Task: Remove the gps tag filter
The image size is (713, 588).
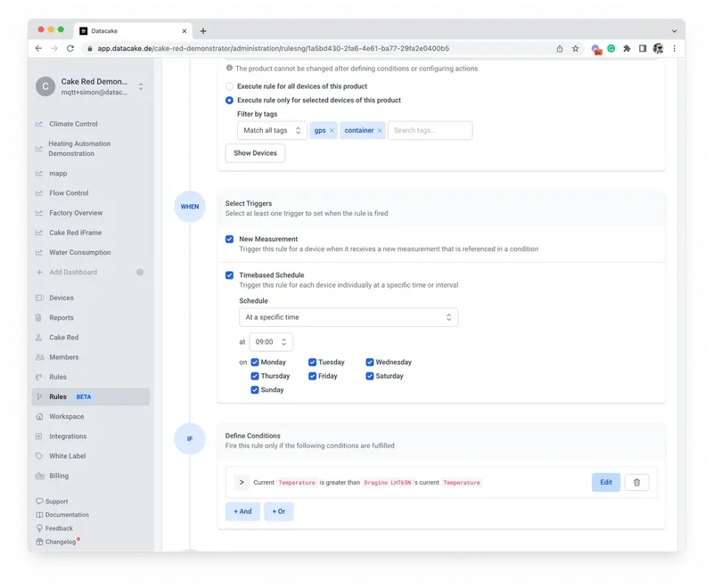Action: [332, 130]
